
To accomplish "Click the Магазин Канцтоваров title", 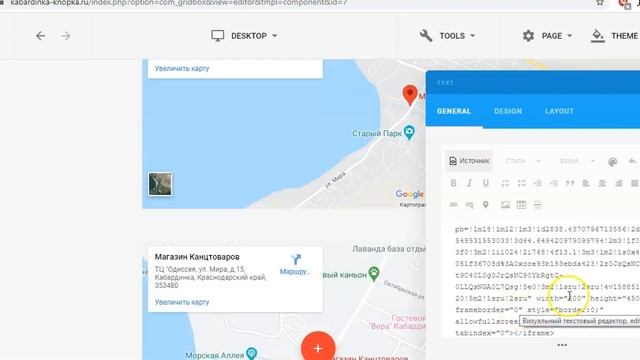I will pos(197,257).
